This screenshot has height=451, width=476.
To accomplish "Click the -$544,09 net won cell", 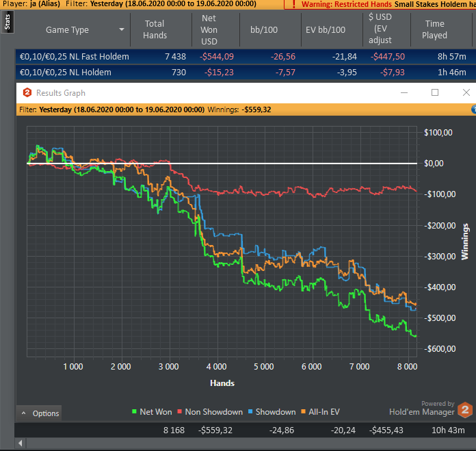I will (x=216, y=57).
